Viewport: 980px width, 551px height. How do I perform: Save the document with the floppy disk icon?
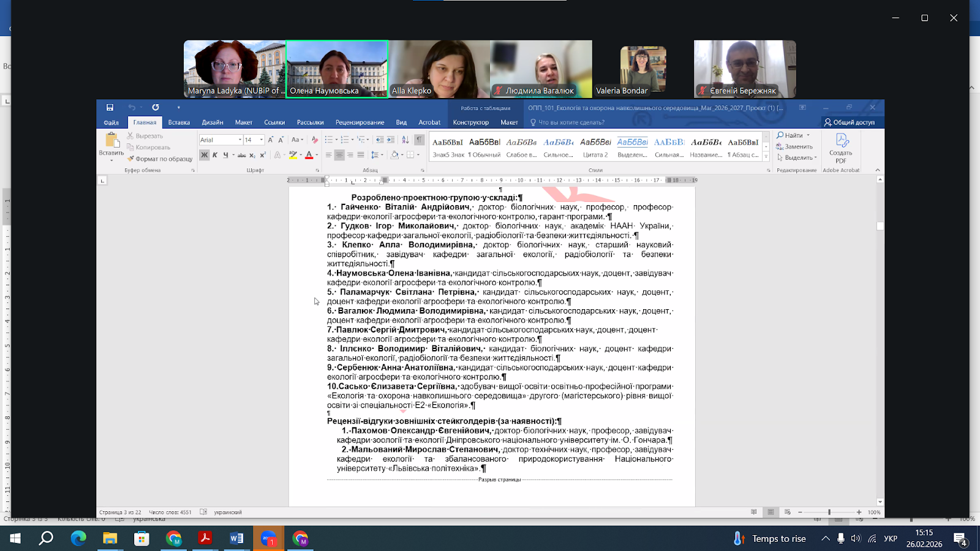tap(110, 107)
